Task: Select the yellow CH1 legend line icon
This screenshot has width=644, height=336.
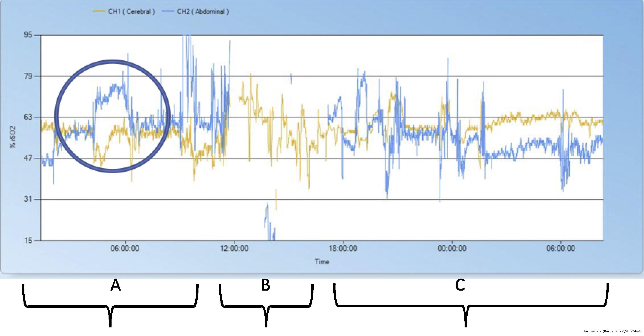Action: click(100, 11)
